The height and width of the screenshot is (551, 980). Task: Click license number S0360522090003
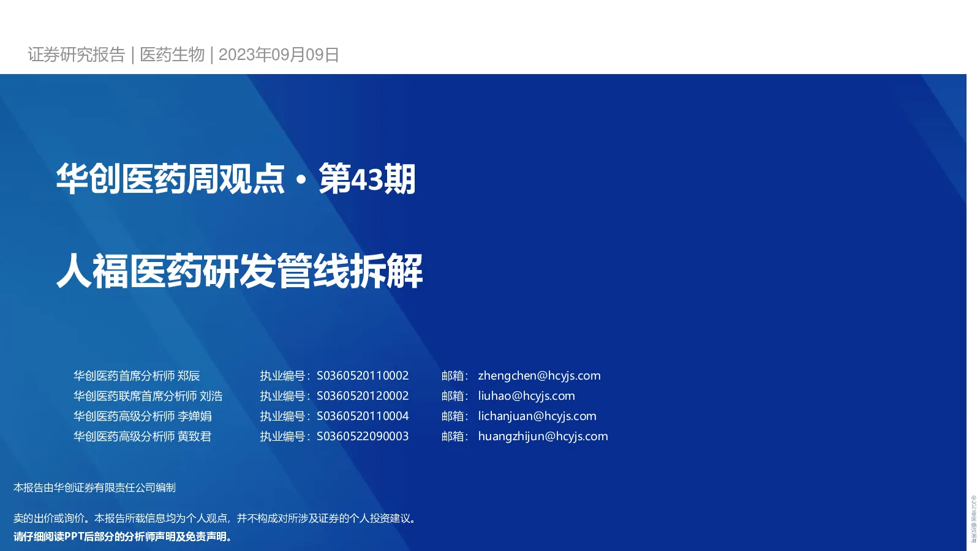click(x=363, y=437)
